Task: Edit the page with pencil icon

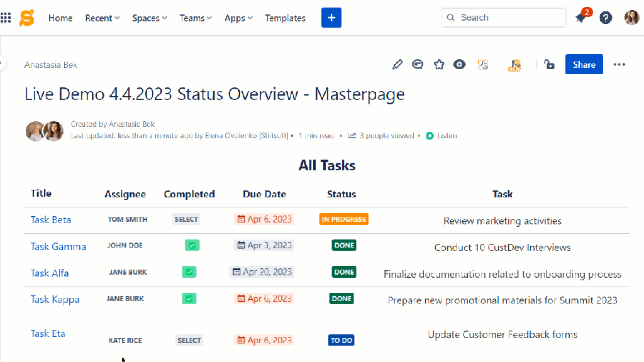Action: tap(397, 65)
